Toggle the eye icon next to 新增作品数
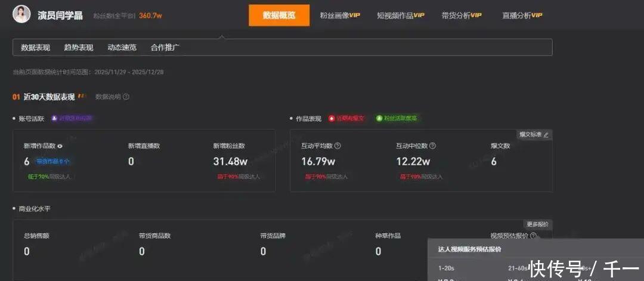644x281 pixels. [x=60, y=146]
